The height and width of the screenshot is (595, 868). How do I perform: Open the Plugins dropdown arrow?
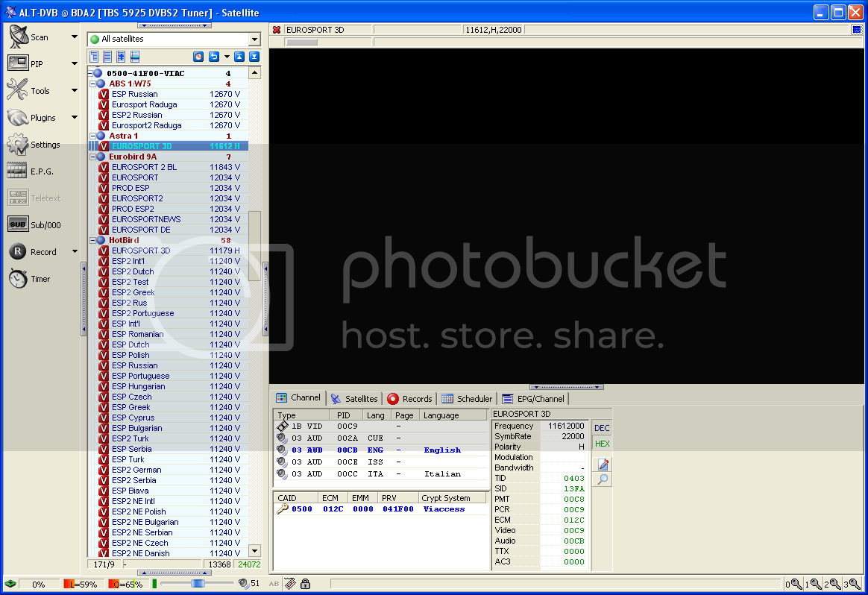(x=74, y=117)
